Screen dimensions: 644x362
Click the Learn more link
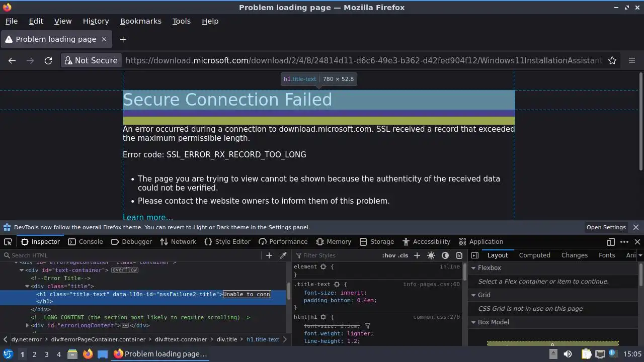click(147, 217)
